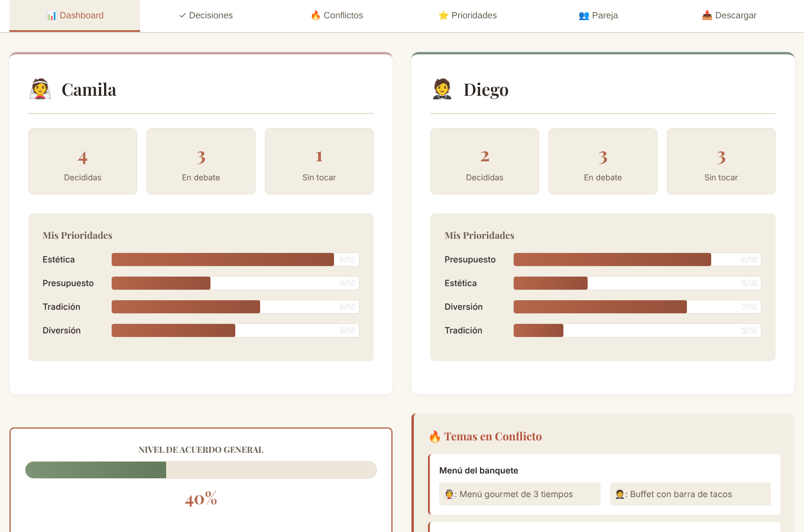Click the Tradición label in Diego's priorities
Screen dimensions: 804x532
[463, 330]
